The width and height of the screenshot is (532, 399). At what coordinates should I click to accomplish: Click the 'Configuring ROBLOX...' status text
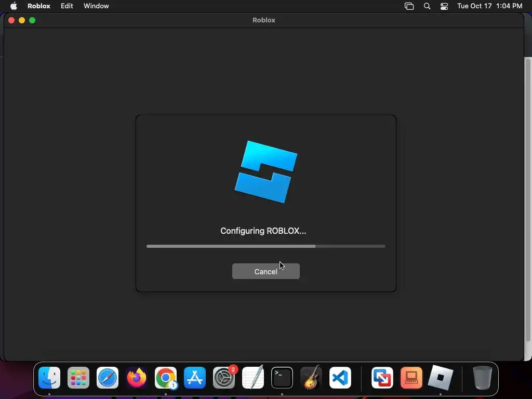pos(263,231)
